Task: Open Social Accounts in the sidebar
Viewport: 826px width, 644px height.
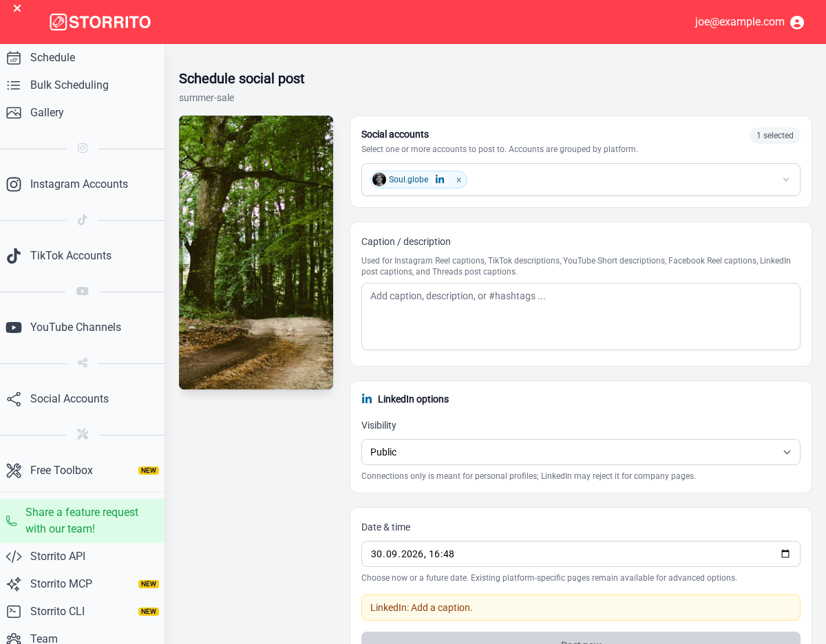Action: (x=83, y=399)
